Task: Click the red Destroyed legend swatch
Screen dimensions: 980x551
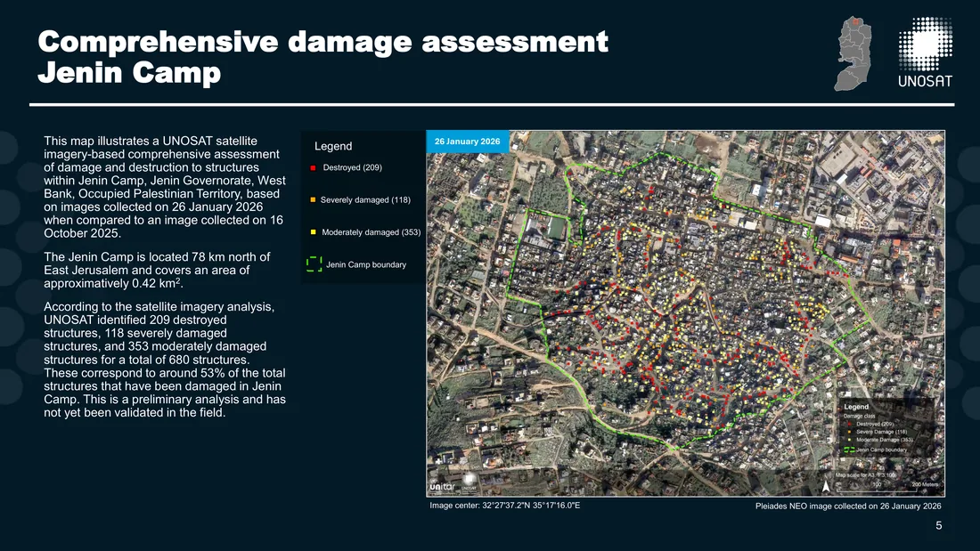Action: pyautogui.click(x=313, y=167)
